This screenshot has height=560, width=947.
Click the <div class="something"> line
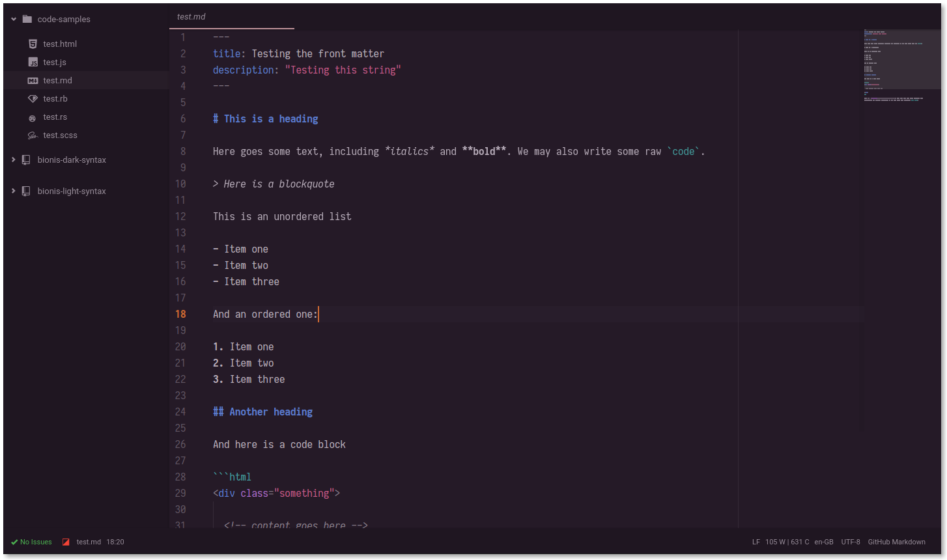(x=276, y=493)
